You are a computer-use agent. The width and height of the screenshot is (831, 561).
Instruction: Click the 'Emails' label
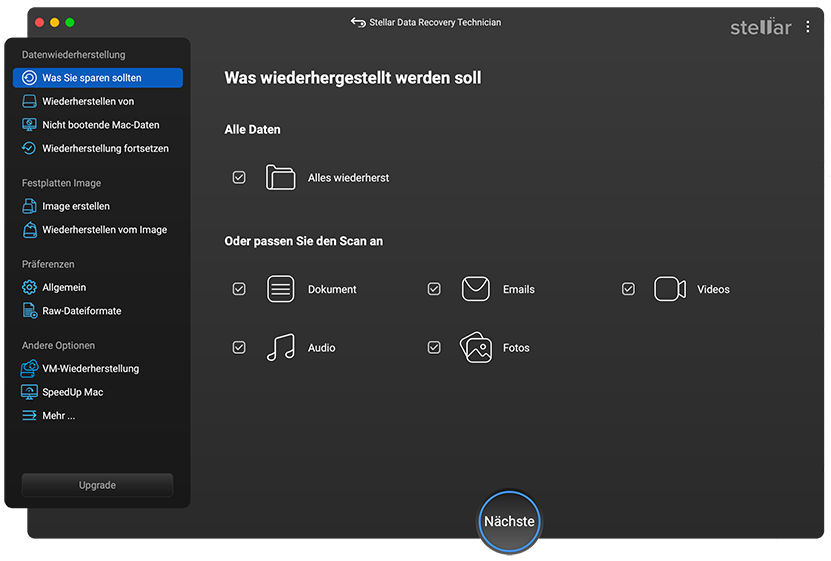tap(519, 289)
